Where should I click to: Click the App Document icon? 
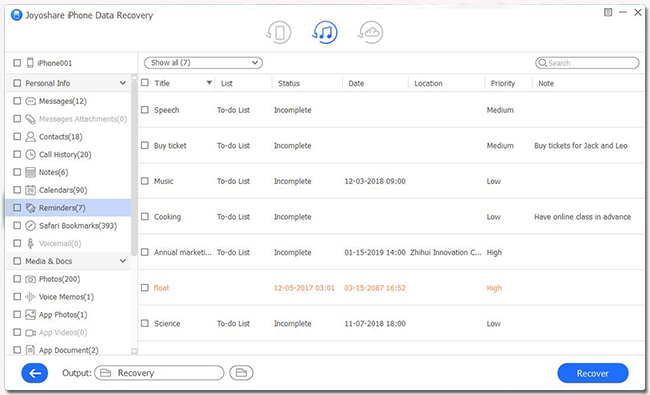click(30, 350)
